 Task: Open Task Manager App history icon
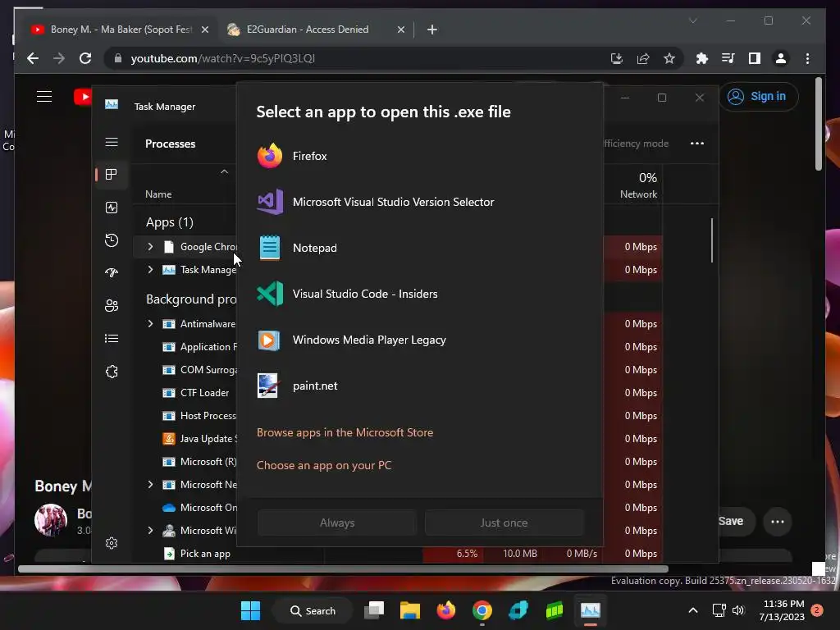click(112, 240)
